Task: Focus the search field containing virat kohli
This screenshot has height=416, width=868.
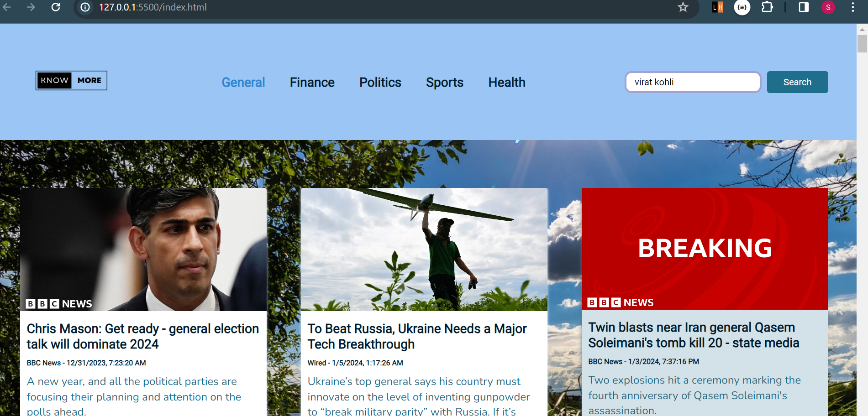Action: click(x=693, y=82)
